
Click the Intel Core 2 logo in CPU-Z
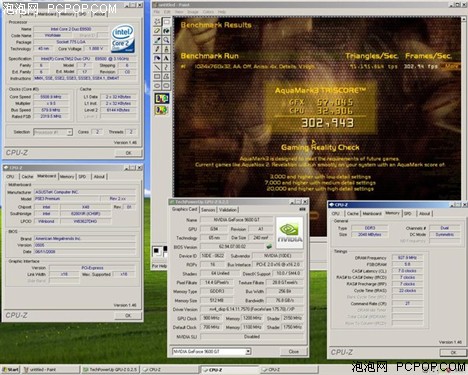click(123, 39)
